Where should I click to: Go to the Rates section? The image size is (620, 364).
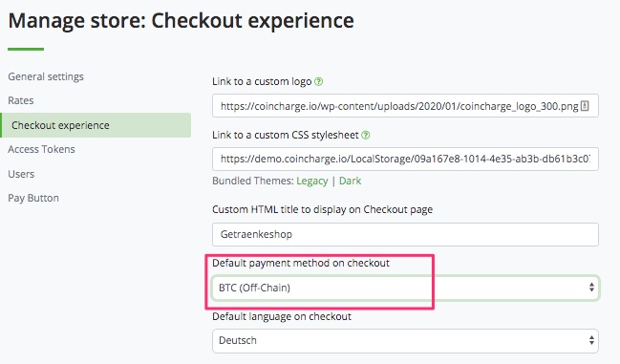tap(21, 100)
